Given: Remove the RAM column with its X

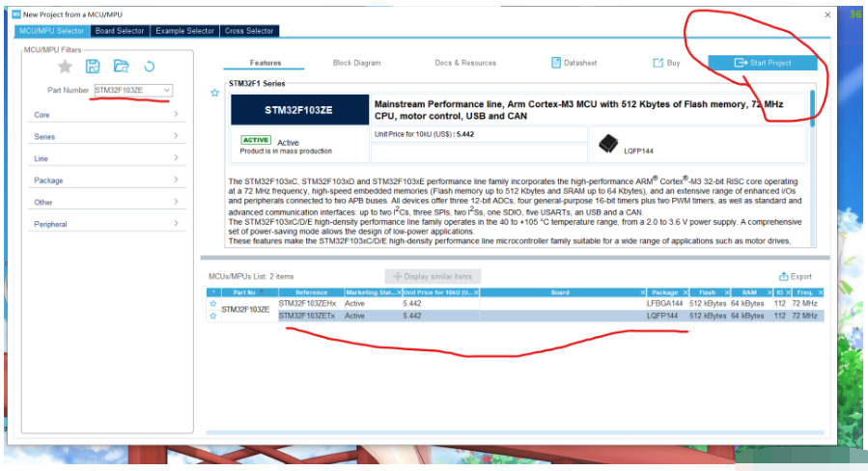Looking at the screenshot, I should [x=769, y=292].
